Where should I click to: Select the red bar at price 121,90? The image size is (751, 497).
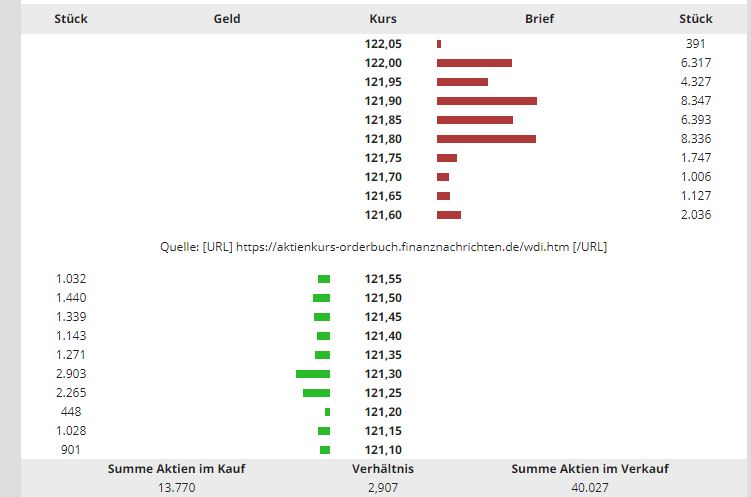pos(487,101)
